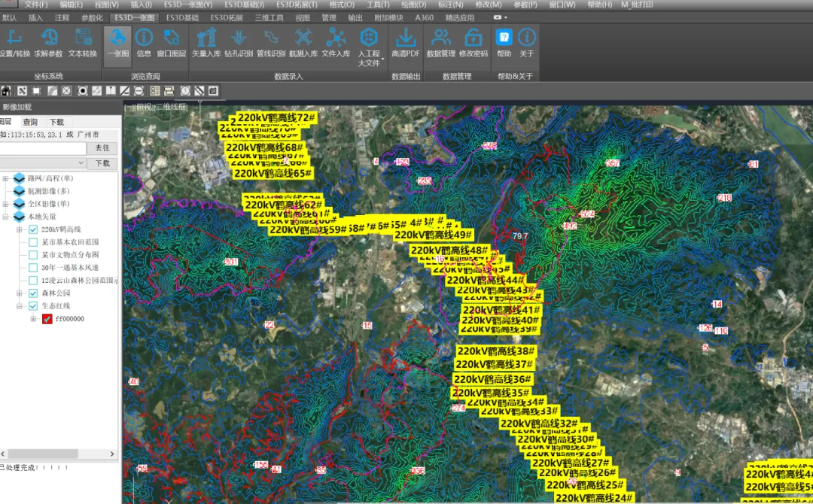Run the 钻孔识别 tool

tap(239, 42)
